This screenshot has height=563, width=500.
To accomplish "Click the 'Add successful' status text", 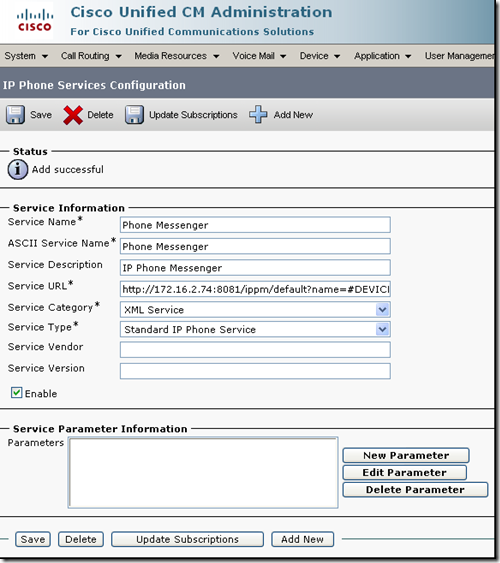I will 67,169.
